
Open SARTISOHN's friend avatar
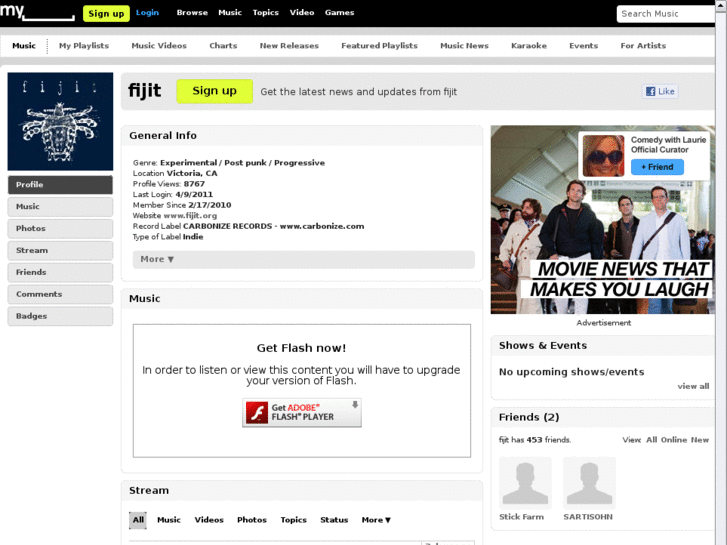[x=589, y=483]
